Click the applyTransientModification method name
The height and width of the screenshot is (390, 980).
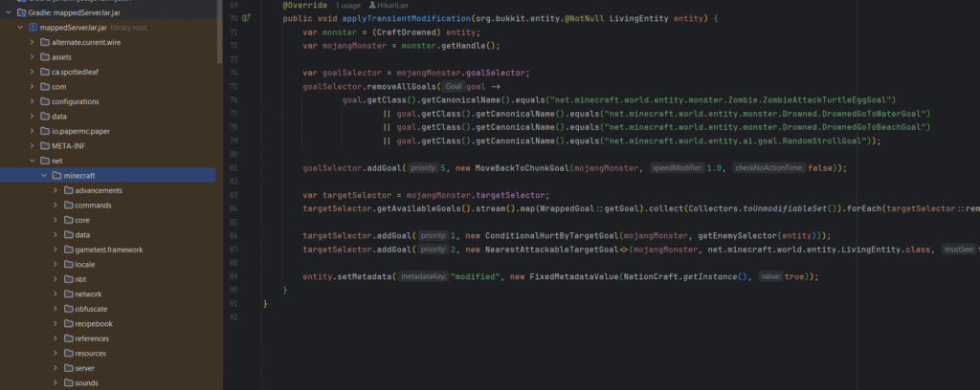[x=406, y=19]
